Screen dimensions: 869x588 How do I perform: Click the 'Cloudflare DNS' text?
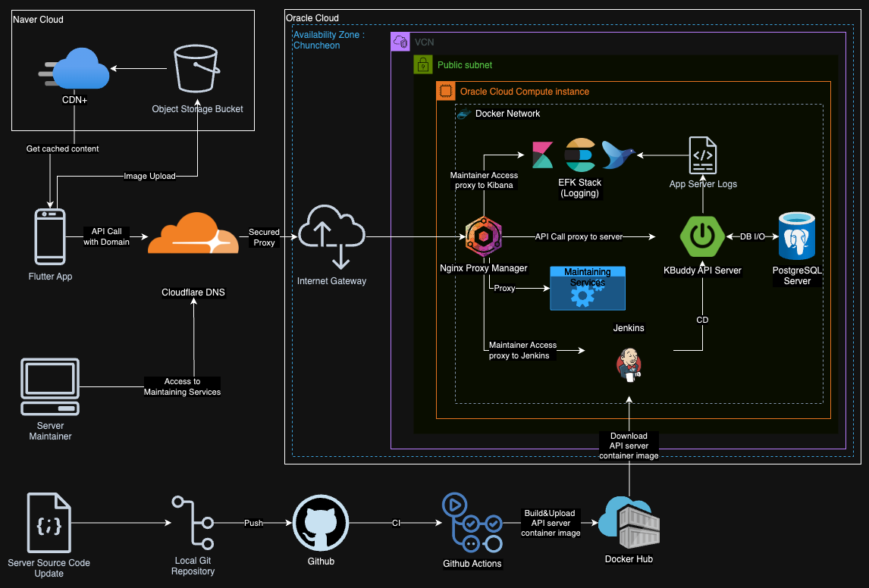[193, 292]
